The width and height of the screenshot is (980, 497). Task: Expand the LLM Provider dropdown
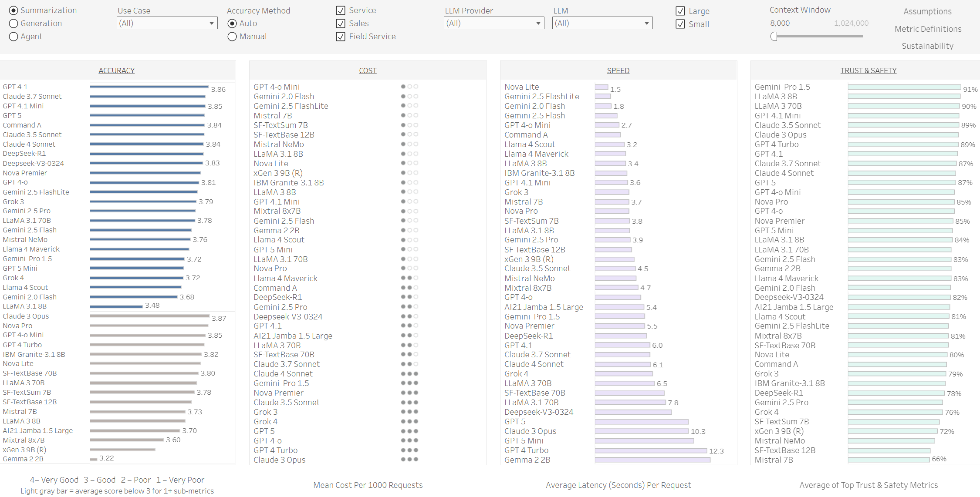pyautogui.click(x=494, y=23)
